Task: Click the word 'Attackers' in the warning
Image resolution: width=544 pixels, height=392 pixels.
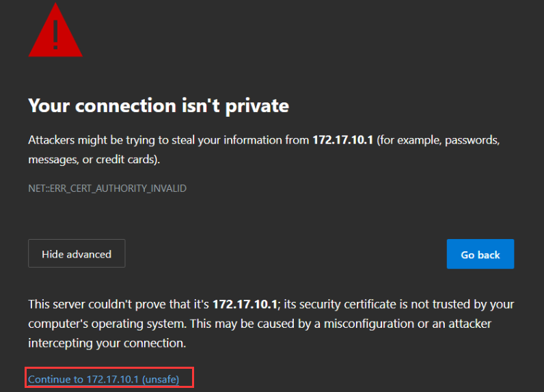Action: point(51,140)
